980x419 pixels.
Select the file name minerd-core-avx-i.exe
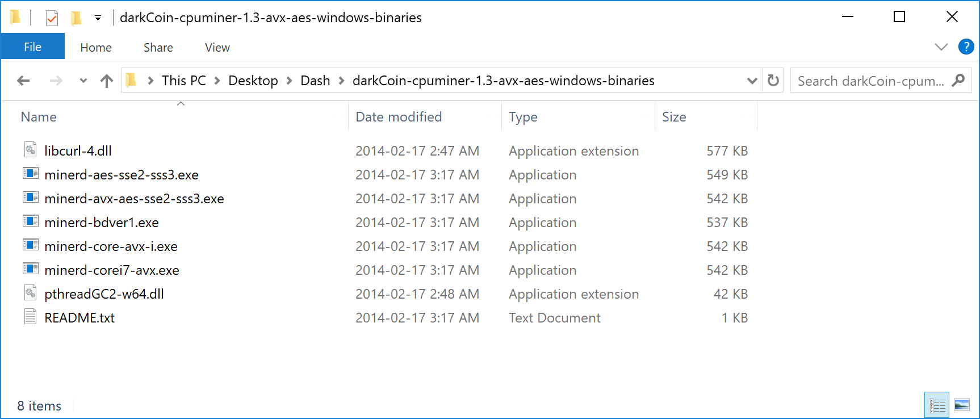click(x=111, y=246)
